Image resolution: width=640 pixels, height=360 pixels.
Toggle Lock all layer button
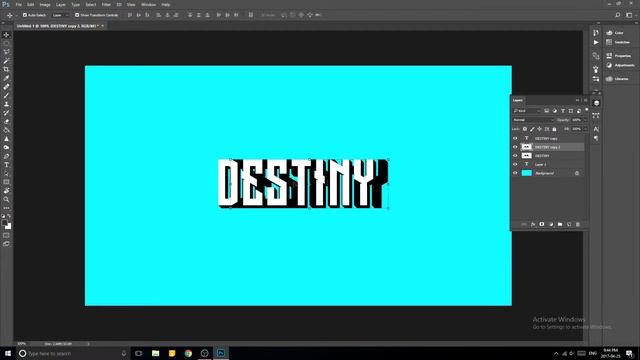(x=554, y=129)
